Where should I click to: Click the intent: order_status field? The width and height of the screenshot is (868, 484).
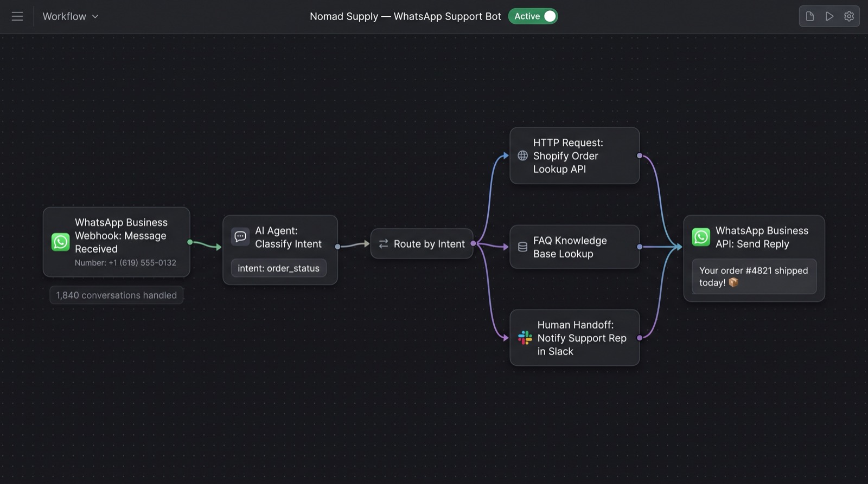pos(278,268)
